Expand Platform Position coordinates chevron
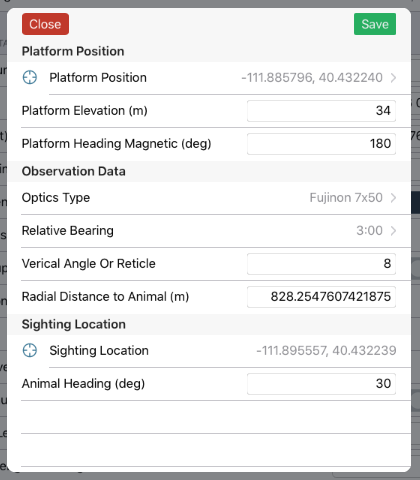 click(393, 78)
